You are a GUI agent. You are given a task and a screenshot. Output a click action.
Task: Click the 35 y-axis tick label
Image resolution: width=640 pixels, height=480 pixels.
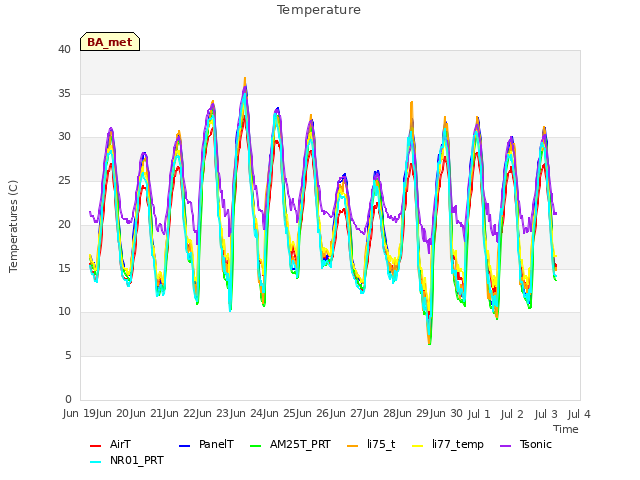[64, 93]
